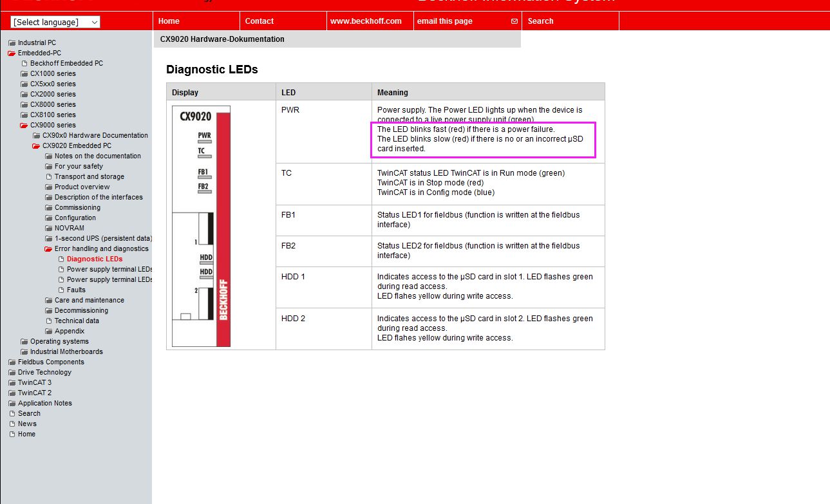Viewport: 830px width, 504px height.
Task: Click the folder icon next to CX8100 series
Action: click(x=24, y=115)
